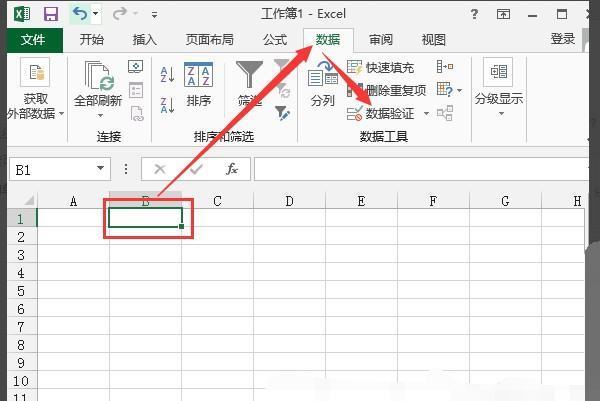Image resolution: width=600 pixels, height=401 pixels.
Task: Click the Undo arrow icon
Action: point(80,14)
